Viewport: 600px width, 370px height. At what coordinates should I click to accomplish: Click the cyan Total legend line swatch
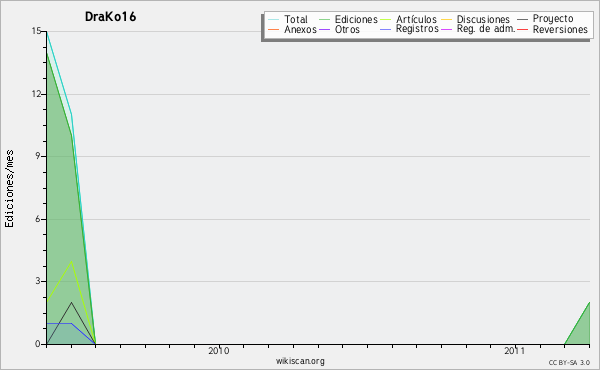pyautogui.click(x=273, y=19)
